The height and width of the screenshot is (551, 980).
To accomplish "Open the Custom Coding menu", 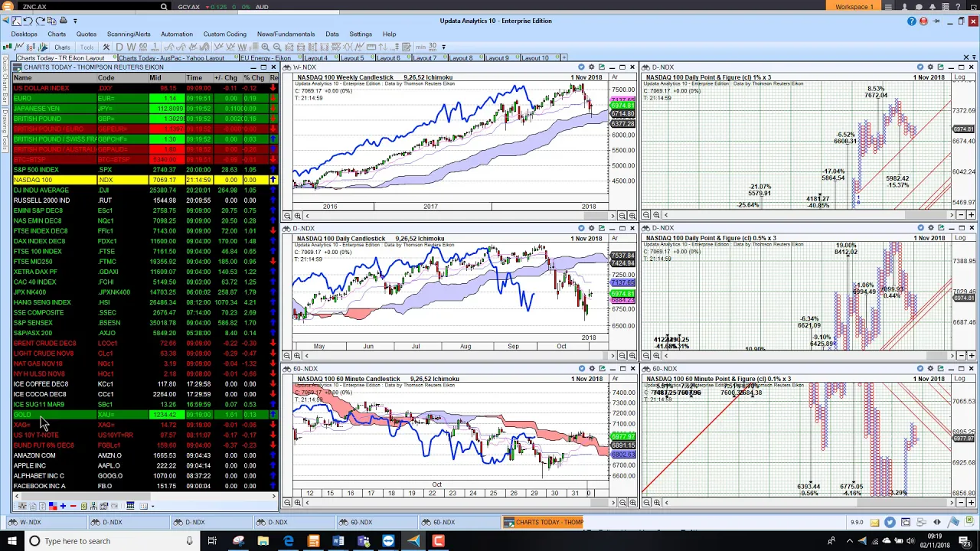I will point(224,34).
